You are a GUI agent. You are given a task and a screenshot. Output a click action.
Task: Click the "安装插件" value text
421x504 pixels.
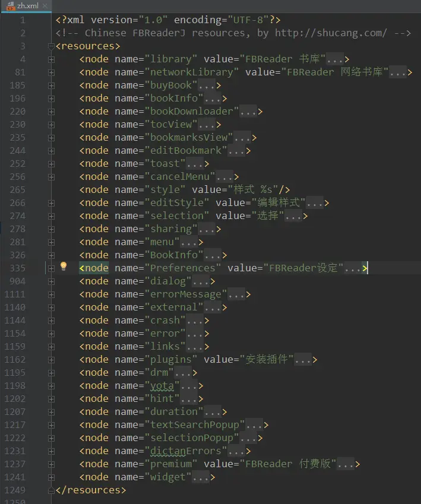click(266, 359)
